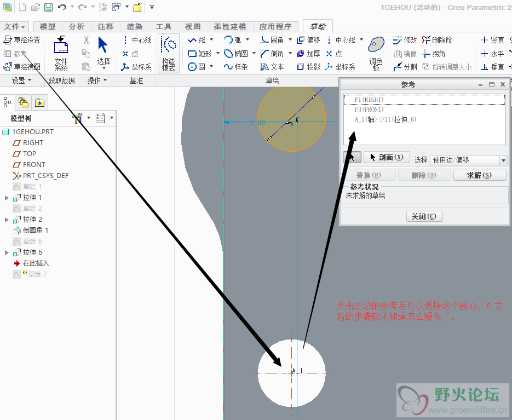
Task: Select A_1(轴):F11(拉伸_6) reference
Action: click(386, 119)
